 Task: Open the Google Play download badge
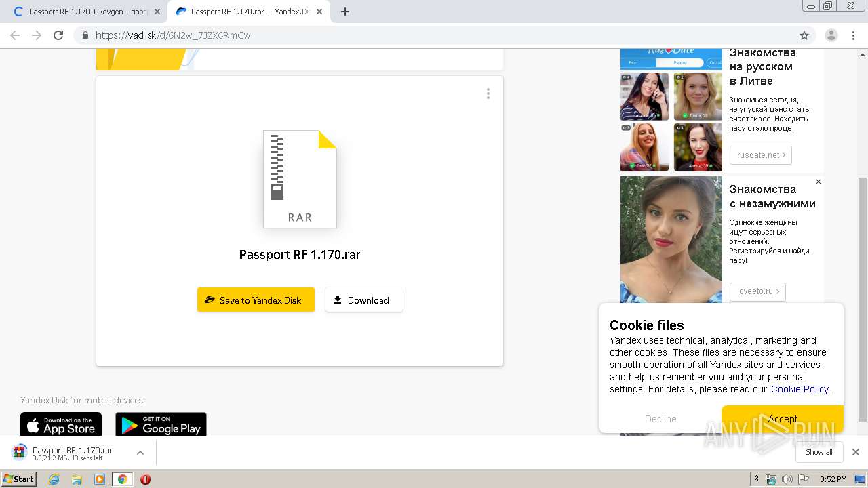point(161,424)
